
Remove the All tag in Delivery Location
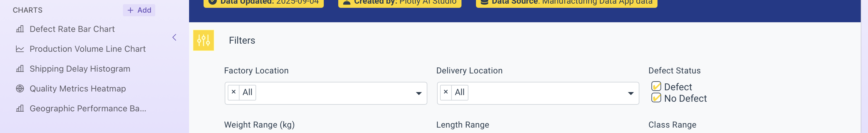pos(445,92)
